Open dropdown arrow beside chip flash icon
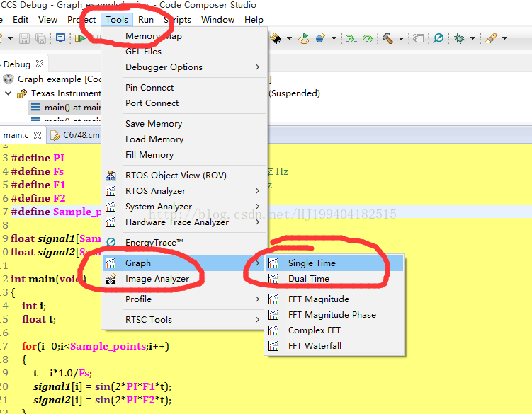 [x=290, y=38]
